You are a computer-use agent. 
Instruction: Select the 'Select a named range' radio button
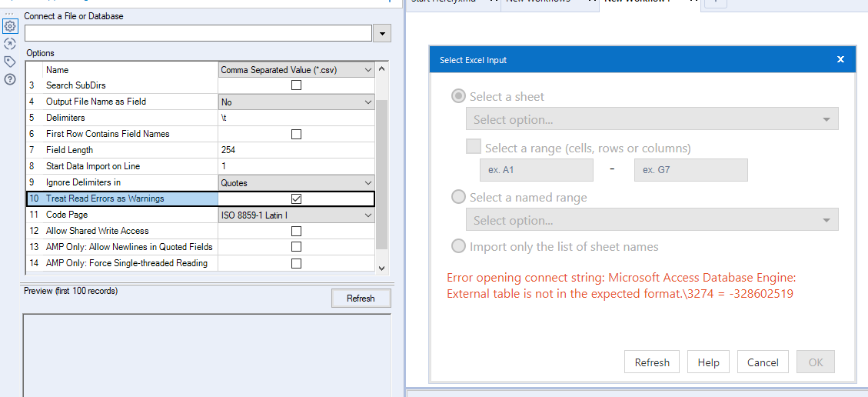(x=458, y=197)
